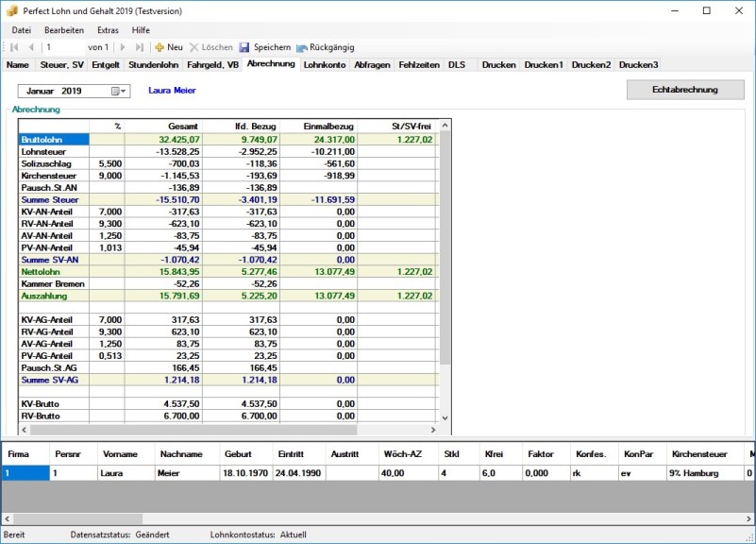Switch to the Lohnkonto tab
756x544 pixels.
[325, 64]
